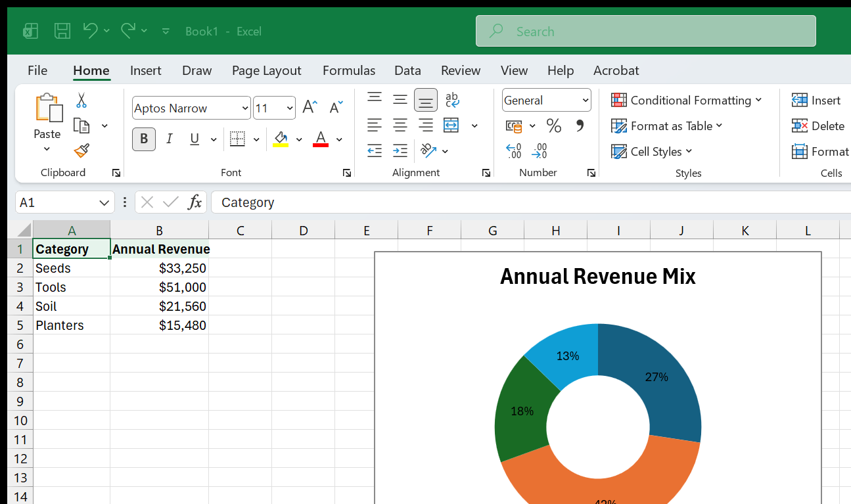
Task: Open the font size dropdown
Action: [290, 108]
